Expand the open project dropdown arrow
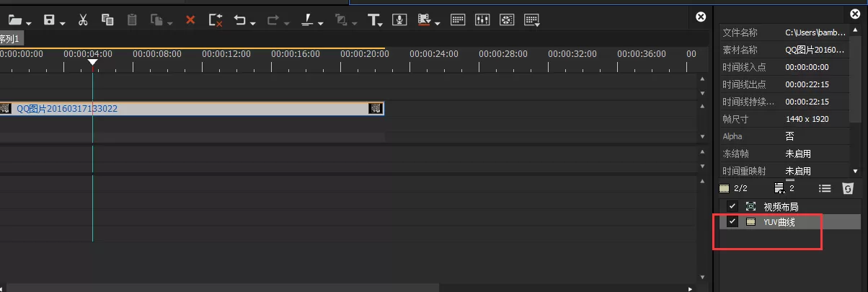868x292 pixels. coord(27,23)
